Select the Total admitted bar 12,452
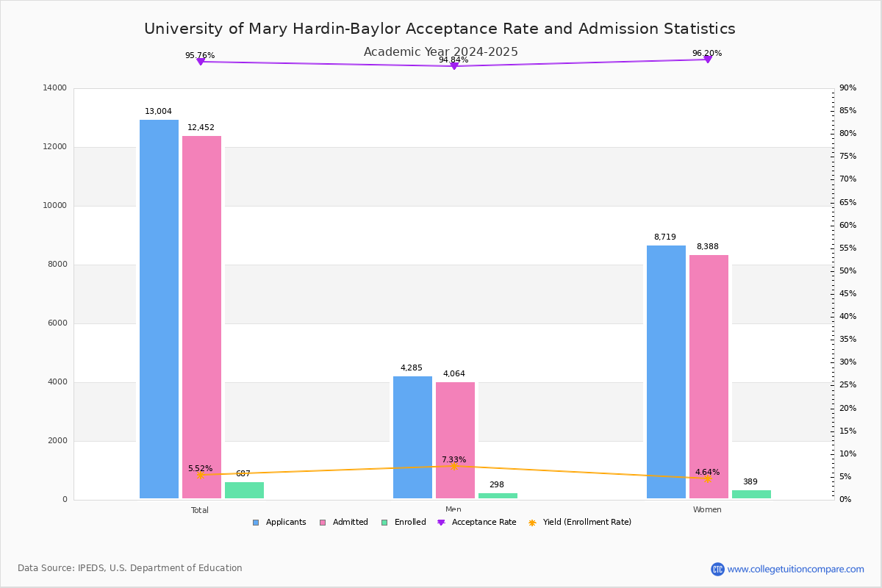The width and height of the screenshot is (882, 588). [201, 316]
